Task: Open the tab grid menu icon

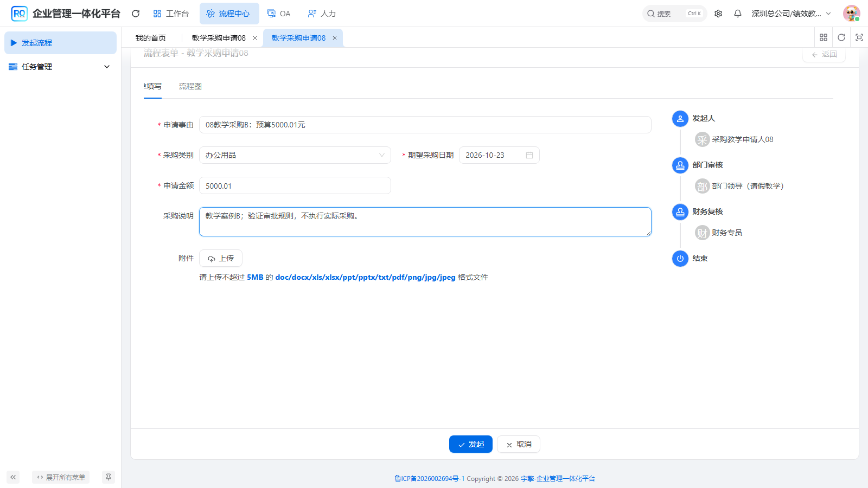Action: coord(824,37)
